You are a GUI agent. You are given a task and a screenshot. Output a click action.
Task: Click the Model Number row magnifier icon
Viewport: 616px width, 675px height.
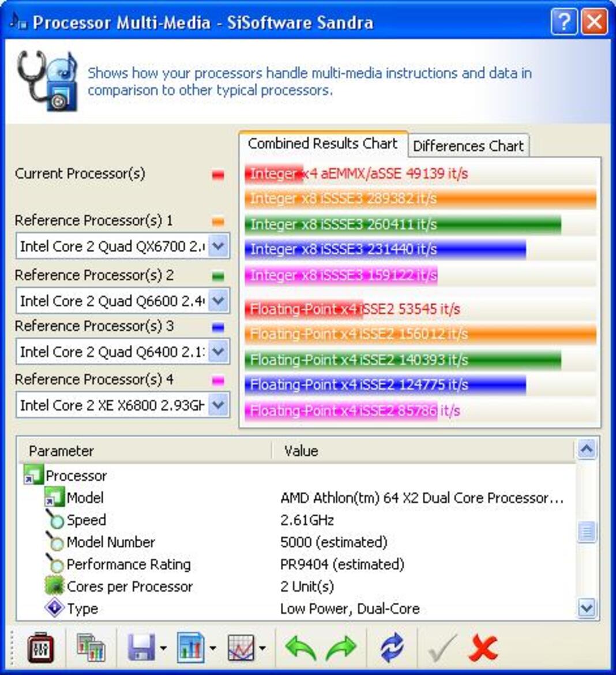coord(54,541)
